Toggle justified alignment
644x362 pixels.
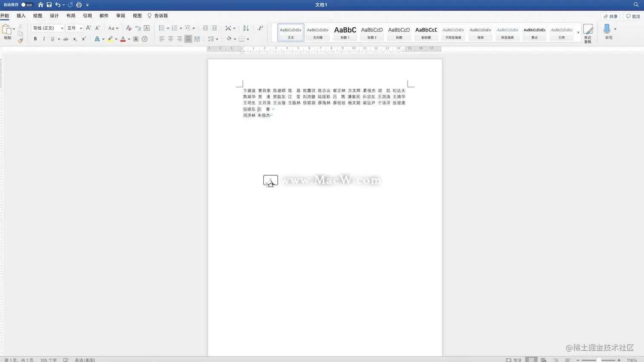click(x=188, y=39)
